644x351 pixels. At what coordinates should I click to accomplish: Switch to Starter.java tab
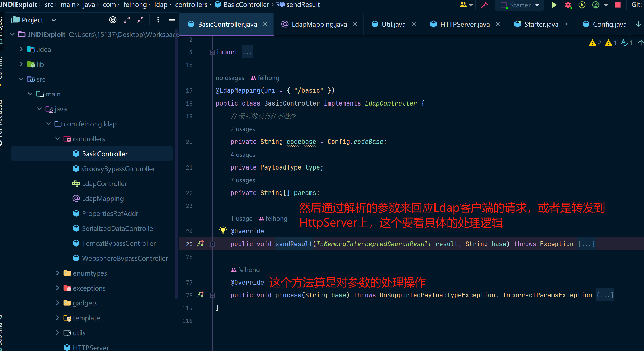pos(540,24)
